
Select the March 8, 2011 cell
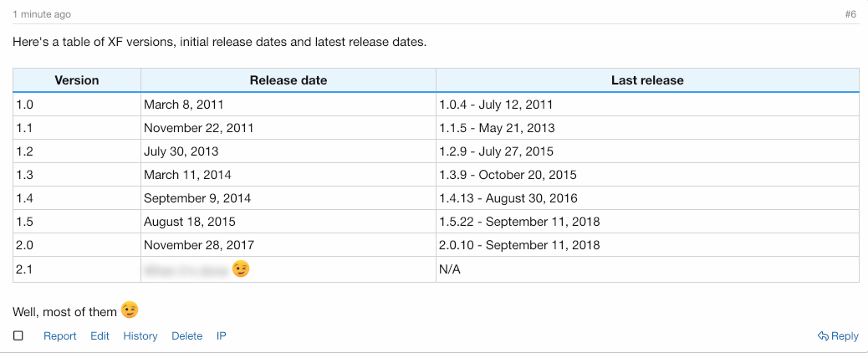(x=288, y=105)
